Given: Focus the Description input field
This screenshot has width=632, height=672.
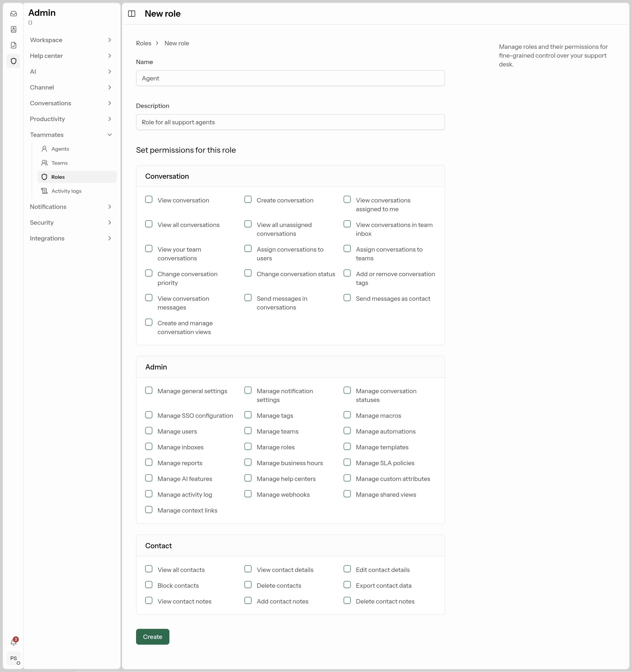Looking at the screenshot, I should pyautogui.click(x=291, y=122).
